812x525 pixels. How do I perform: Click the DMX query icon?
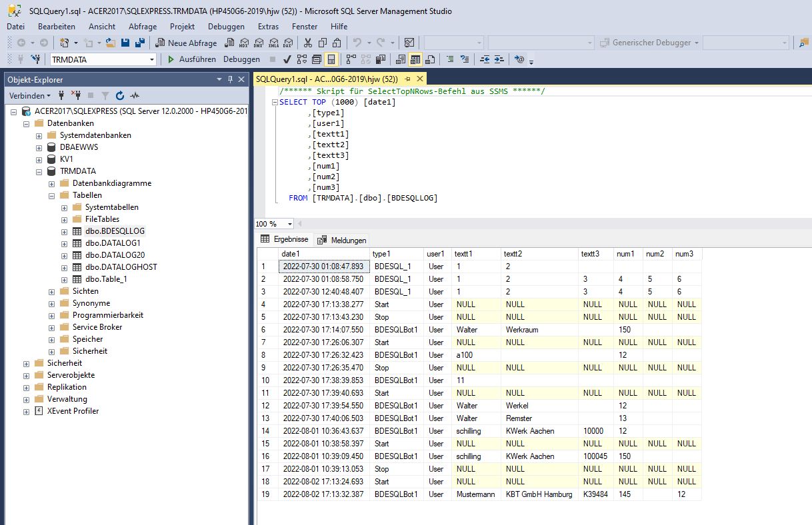[258, 43]
